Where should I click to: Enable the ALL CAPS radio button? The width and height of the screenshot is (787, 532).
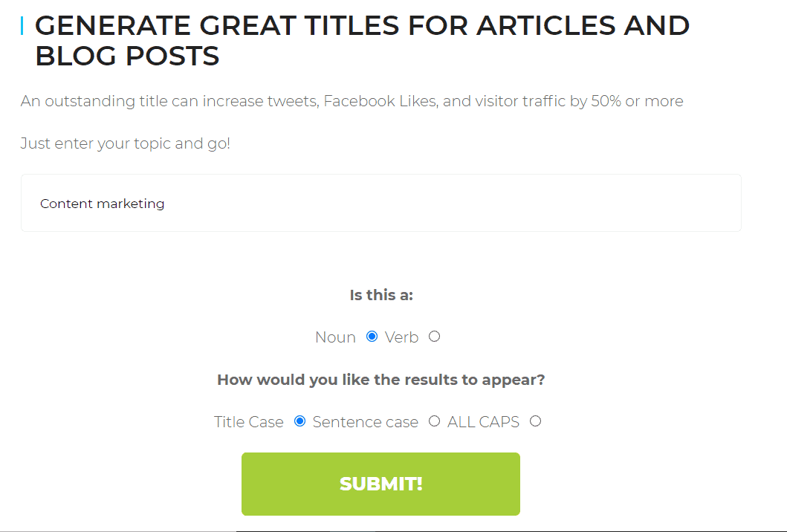pos(535,421)
